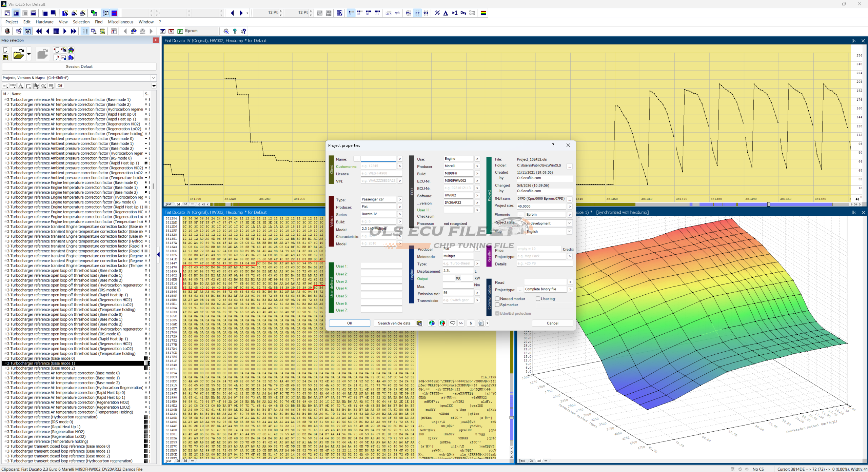Click the arrow next to vehicle Series field

[x=400, y=214]
